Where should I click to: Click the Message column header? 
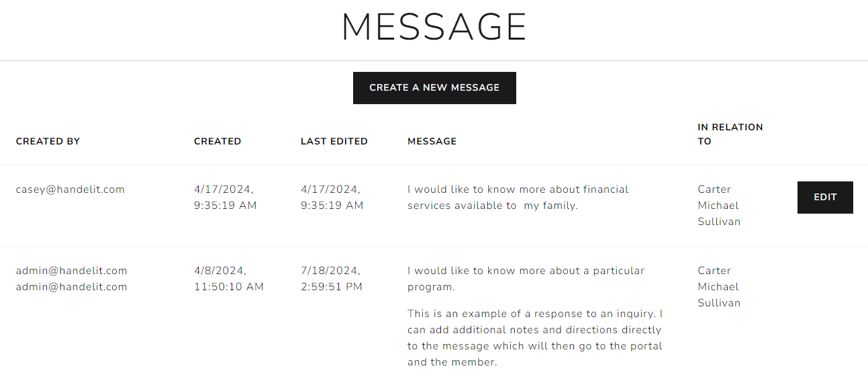coord(432,141)
